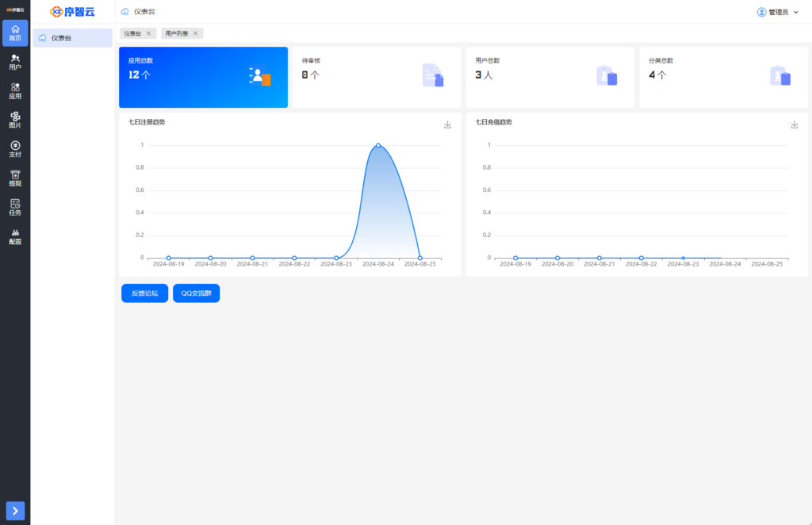Download the 七日充值趋势 chart

click(795, 125)
